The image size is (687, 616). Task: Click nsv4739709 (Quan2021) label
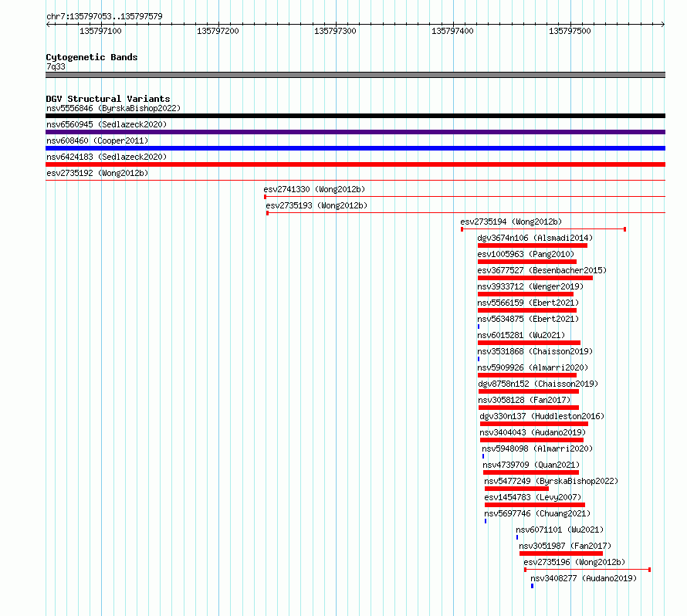pos(531,465)
